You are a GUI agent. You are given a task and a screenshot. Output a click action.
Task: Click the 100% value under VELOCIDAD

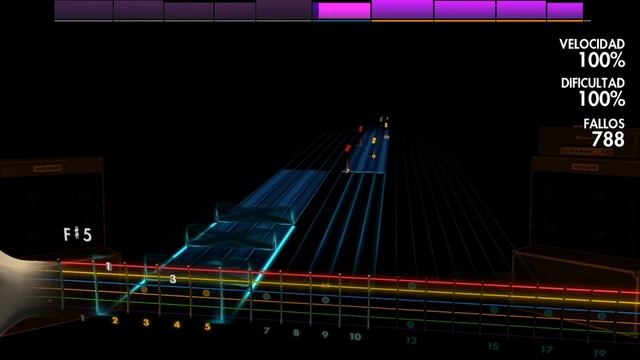602,60
